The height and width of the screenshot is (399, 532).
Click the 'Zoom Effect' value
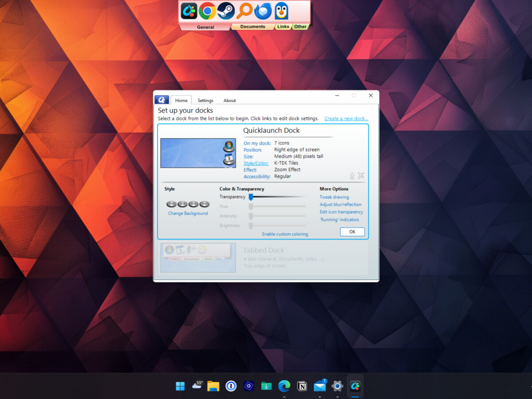(x=287, y=170)
